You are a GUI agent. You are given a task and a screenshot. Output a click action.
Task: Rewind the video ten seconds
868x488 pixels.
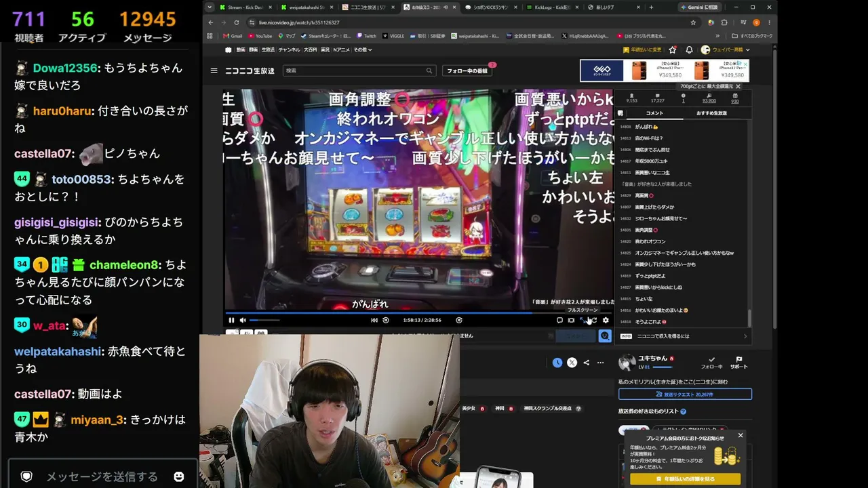pyautogui.click(x=386, y=320)
